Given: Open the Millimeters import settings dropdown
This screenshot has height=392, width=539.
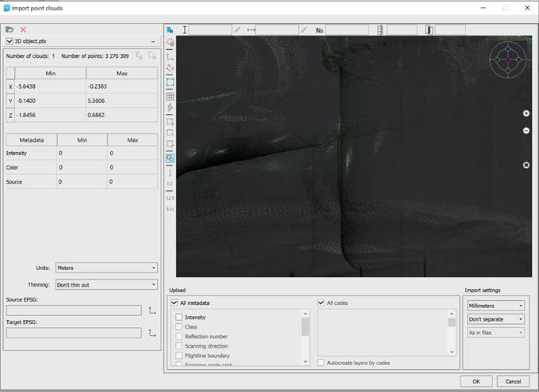Looking at the screenshot, I should coord(495,306).
